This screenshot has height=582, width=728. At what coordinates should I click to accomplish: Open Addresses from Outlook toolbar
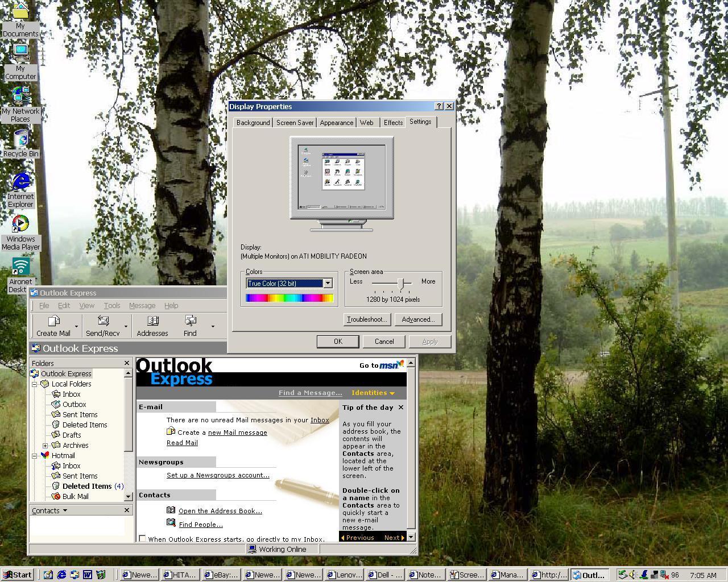152,326
